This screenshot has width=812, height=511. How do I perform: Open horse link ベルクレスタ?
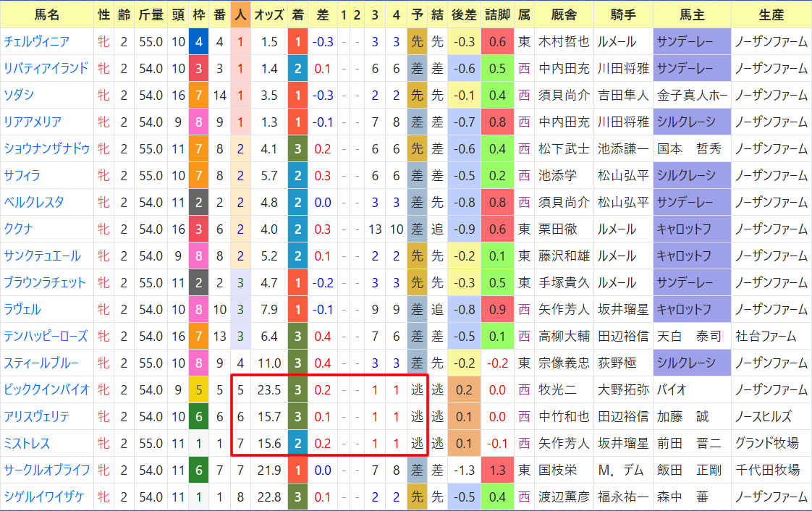[x=34, y=203]
